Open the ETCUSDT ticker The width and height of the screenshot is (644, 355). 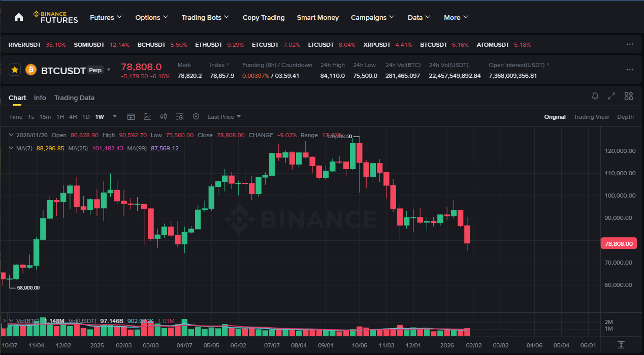point(276,45)
